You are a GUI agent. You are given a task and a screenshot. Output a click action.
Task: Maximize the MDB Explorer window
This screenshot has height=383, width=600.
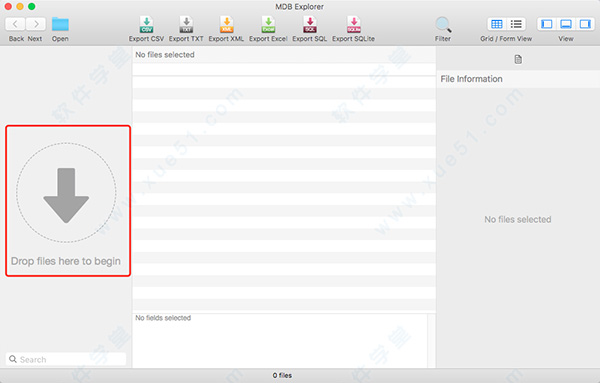32,7
